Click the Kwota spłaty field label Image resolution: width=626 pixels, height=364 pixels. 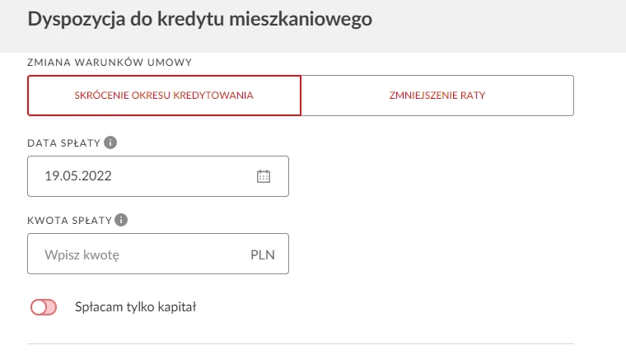69,220
